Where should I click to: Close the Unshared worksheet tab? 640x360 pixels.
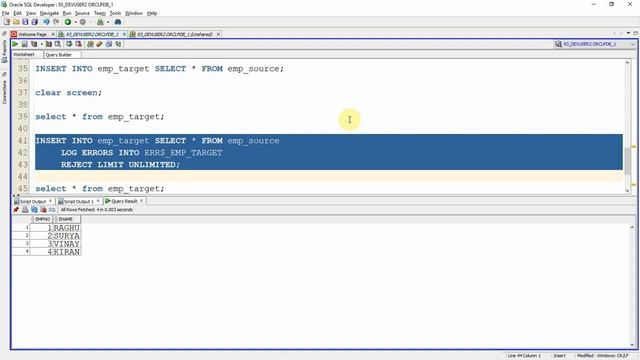pyautogui.click(x=218, y=34)
